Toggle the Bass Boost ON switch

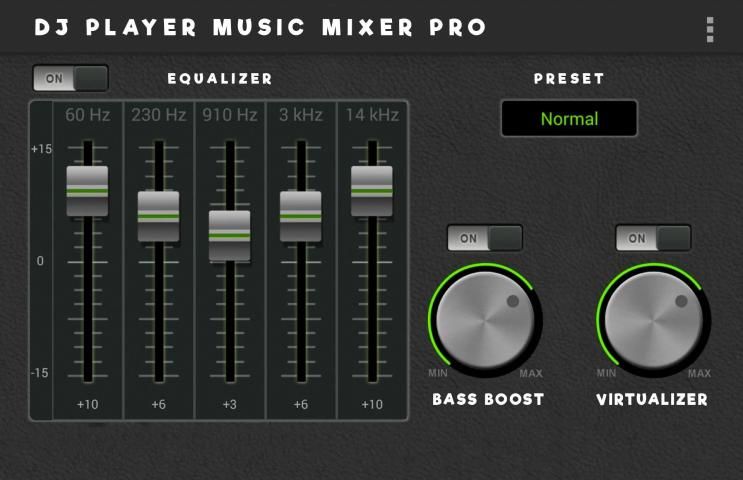[x=484, y=238]
